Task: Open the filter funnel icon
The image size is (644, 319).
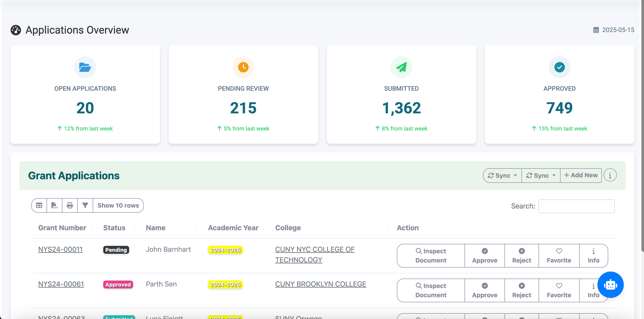Action: click(85, 205)
